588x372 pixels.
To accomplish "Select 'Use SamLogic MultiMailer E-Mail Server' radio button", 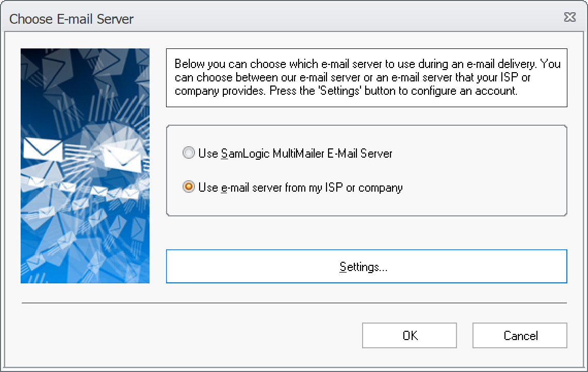I will click(x=188, y=153).
